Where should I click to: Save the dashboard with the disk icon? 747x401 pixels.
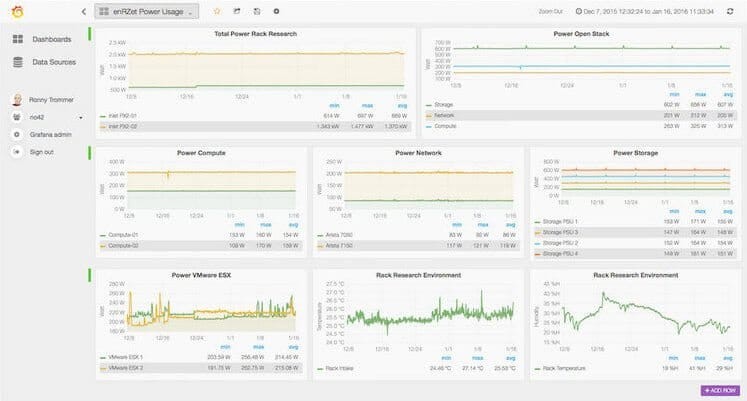(x=257, y=11)
